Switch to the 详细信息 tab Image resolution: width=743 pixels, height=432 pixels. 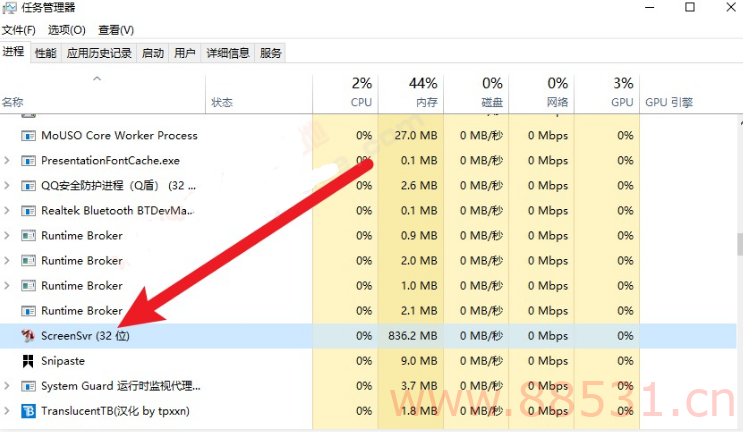click(227, 53)
